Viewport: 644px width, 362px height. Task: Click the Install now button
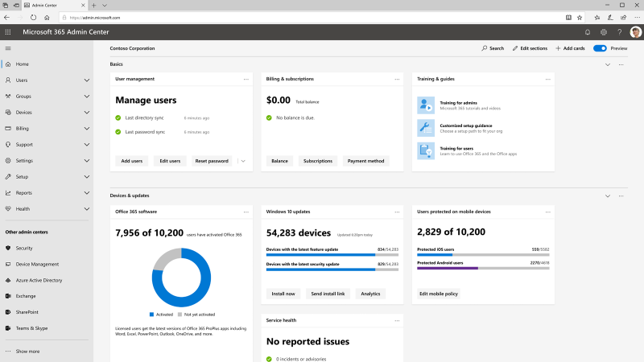[x=283, y=294]
